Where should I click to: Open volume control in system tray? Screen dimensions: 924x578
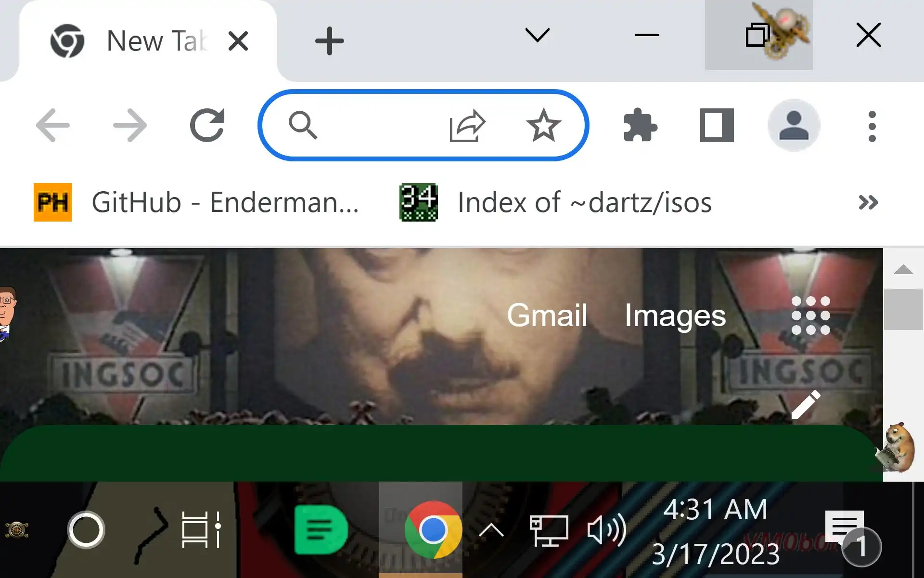606,530
